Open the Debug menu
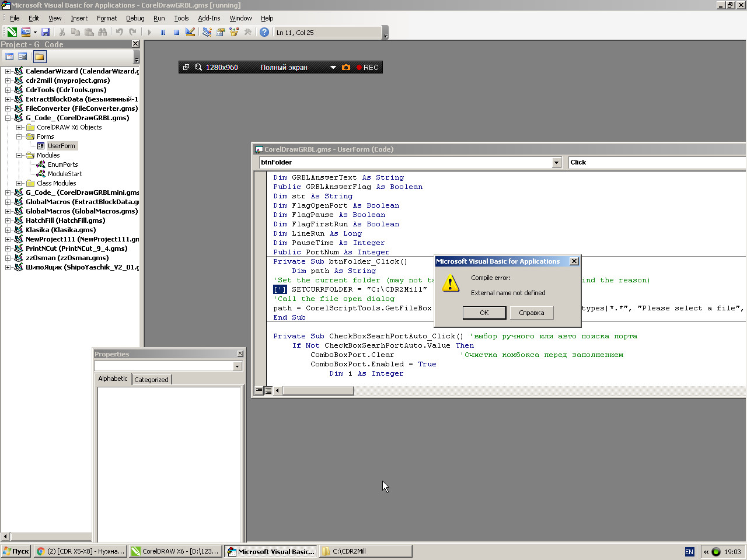The image size is (747, 560). (135, 18)
